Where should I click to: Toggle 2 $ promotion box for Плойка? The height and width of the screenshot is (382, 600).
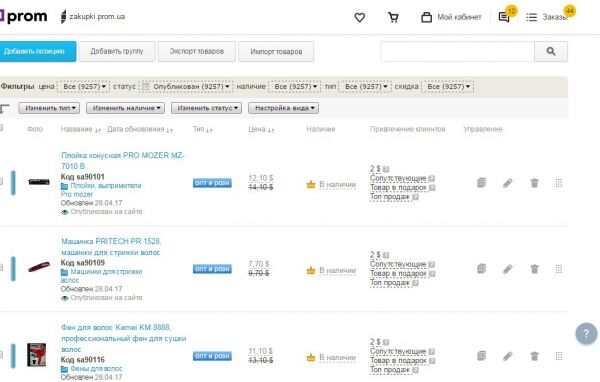tap(386, 169)
